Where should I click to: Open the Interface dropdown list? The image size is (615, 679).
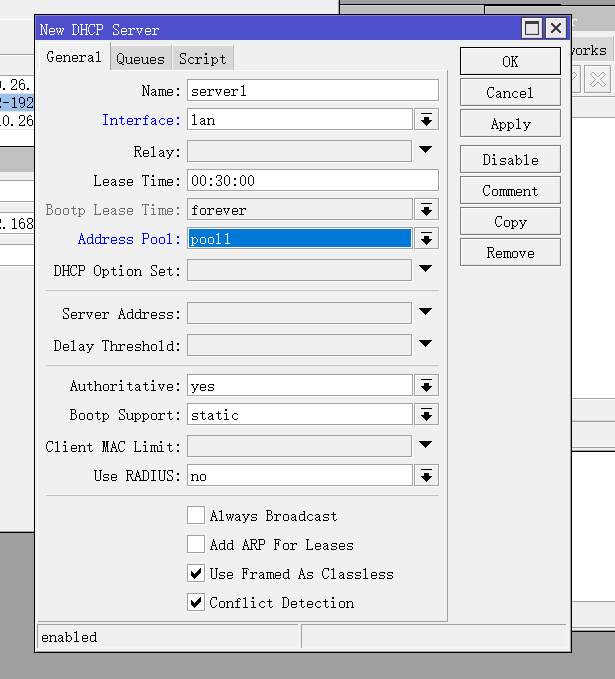[426, 120]
